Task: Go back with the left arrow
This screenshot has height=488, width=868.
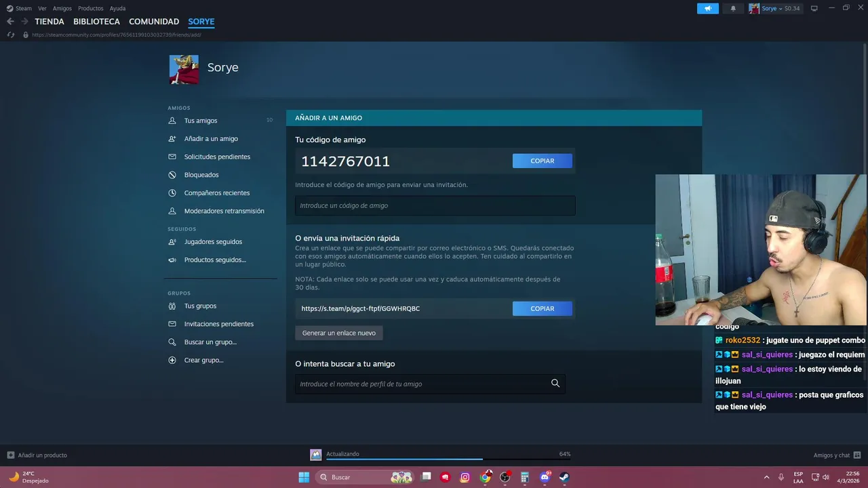Action: pyautogui.click(x=10, y=22)
